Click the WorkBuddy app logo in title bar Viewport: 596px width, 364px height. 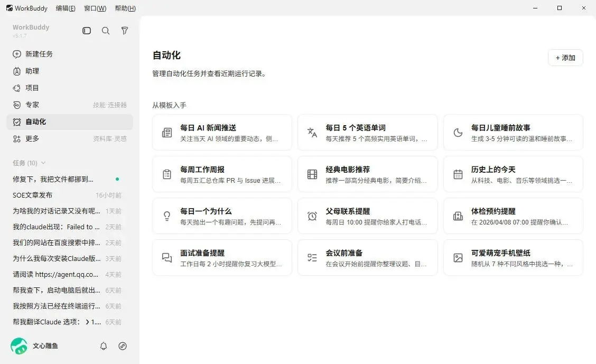(x=10, y=8)
